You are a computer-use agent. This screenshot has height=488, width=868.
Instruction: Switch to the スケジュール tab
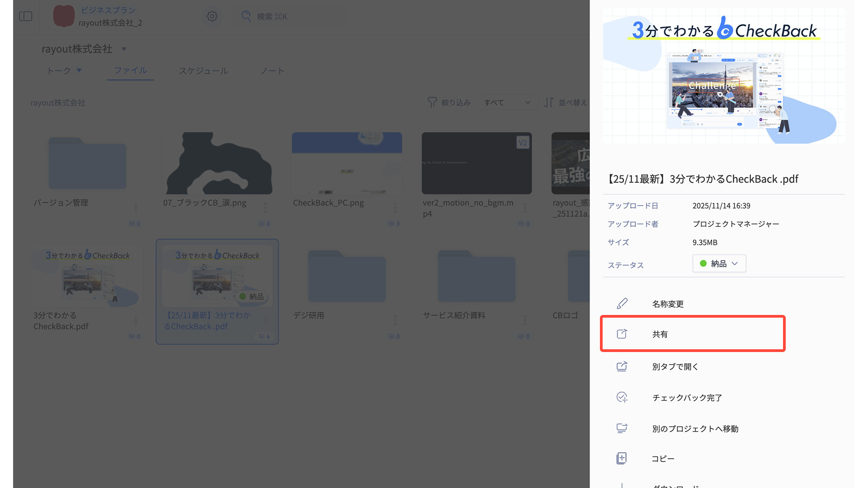(203, 70)
